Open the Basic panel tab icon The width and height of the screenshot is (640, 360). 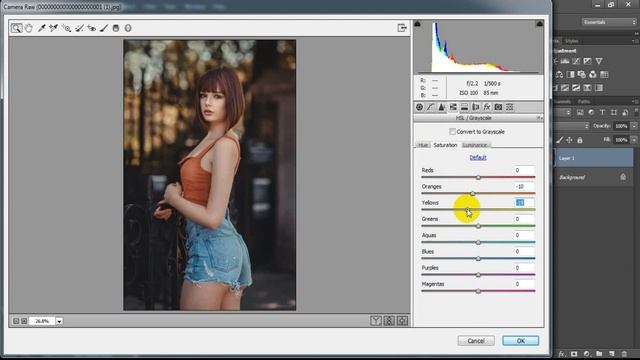pos(419,107)
